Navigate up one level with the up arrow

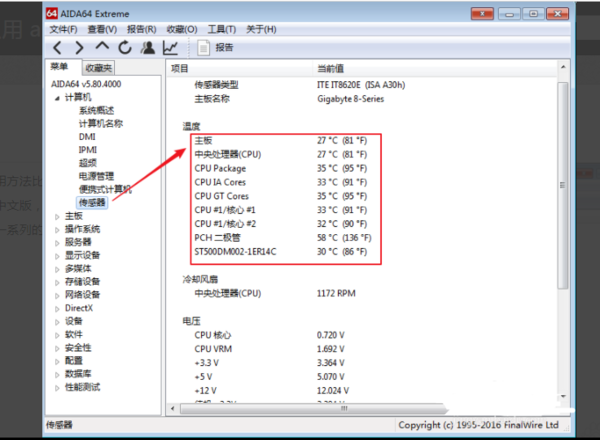coord(102,46)
